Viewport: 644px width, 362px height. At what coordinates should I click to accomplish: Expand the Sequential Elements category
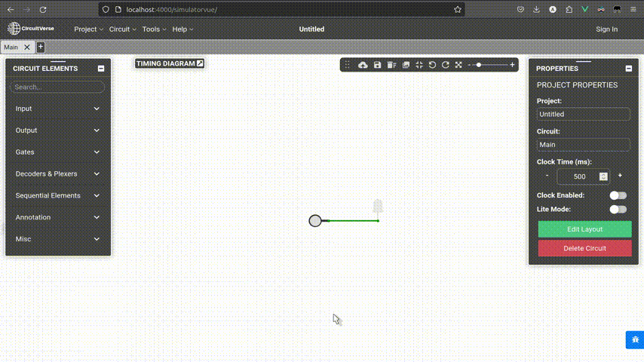tap(57, 195)
